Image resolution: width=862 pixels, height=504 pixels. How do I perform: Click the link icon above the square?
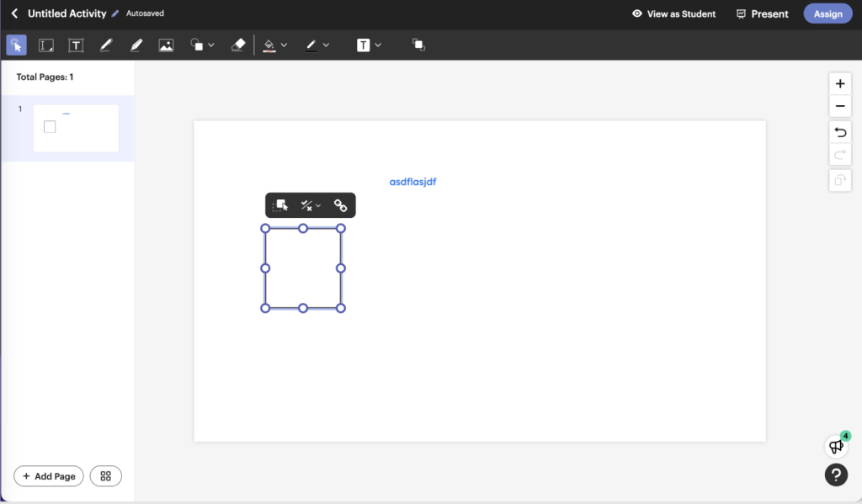pos(340,205)
